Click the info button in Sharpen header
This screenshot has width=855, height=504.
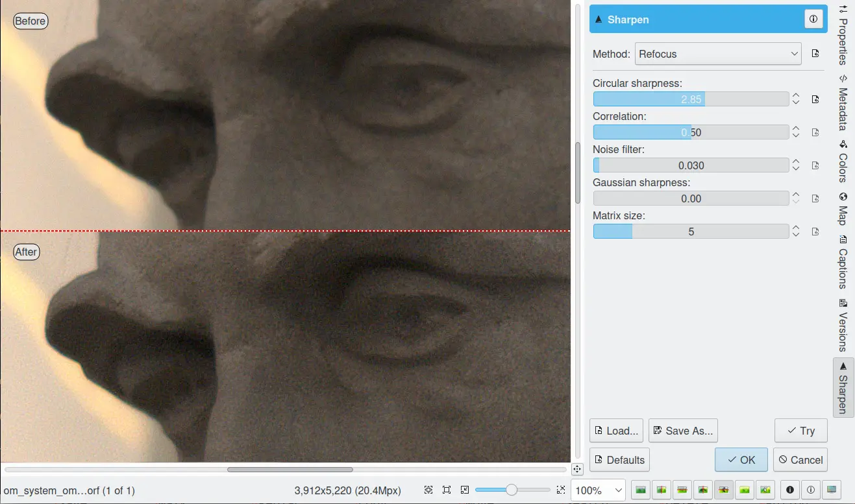click(x=813, y=19)
